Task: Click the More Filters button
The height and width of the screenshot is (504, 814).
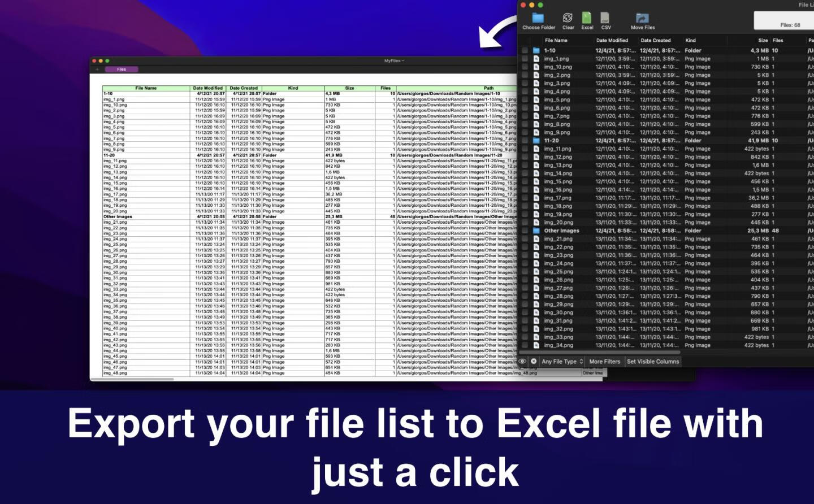Action: click(x=604, y=362)
